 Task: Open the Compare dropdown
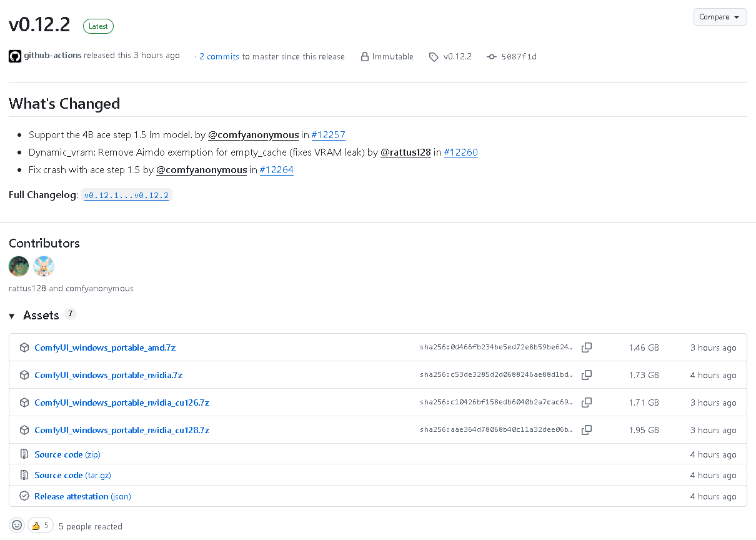coord(720,17)
